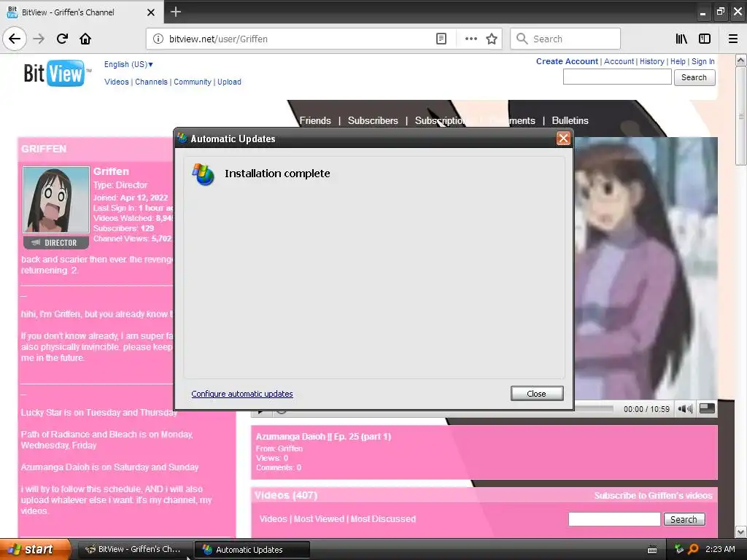Viewport: 747px width, 560px height.
Task: Click the Windows shield icon in dialog
Action: pos(203,174)
